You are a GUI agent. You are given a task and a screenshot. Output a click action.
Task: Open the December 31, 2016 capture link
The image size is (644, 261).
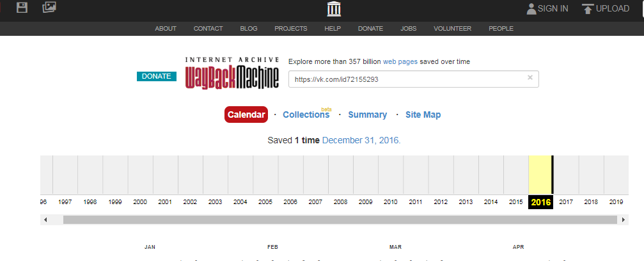pyautogui.click(x=361, y=140)
